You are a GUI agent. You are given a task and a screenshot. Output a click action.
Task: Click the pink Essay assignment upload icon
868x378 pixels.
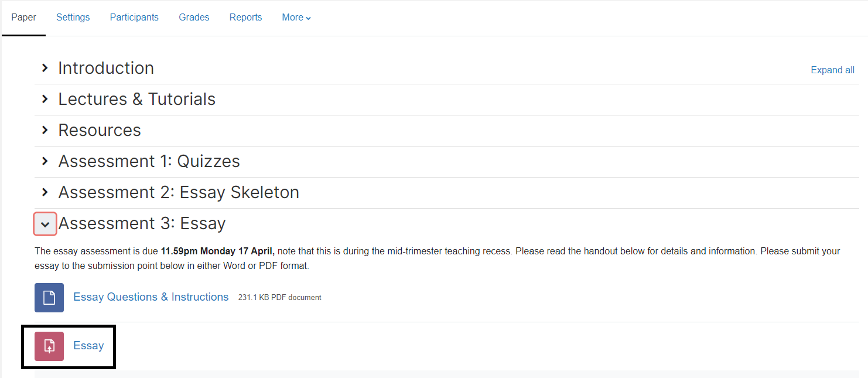pyautogui.click(x=49, y=346)
